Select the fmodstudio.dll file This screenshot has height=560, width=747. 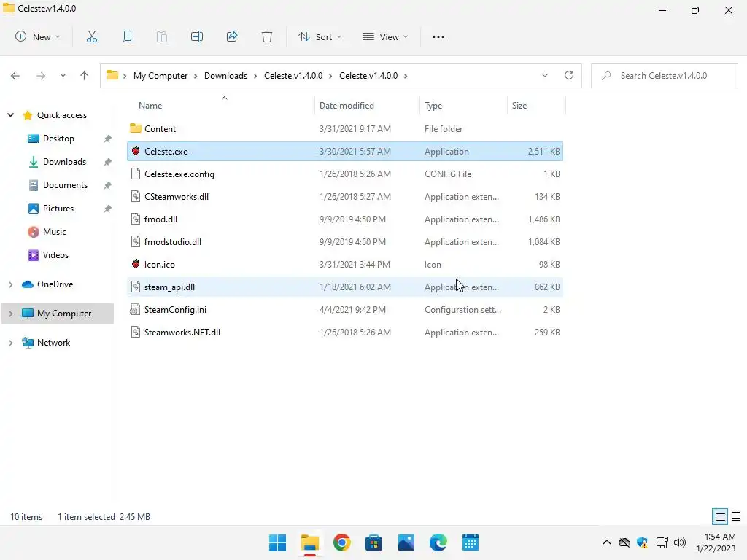pos(345,241)
